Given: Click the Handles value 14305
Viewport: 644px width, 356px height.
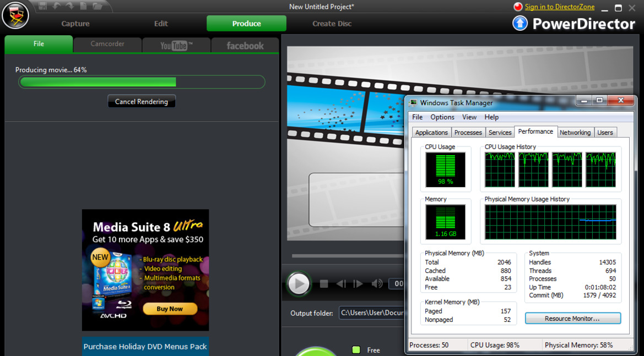Looking at the screenshot, I should [x=608, y=262].
